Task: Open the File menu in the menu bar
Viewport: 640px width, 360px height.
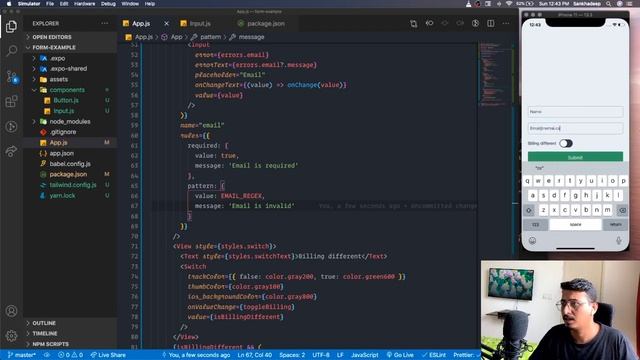Action: point(50,4)
